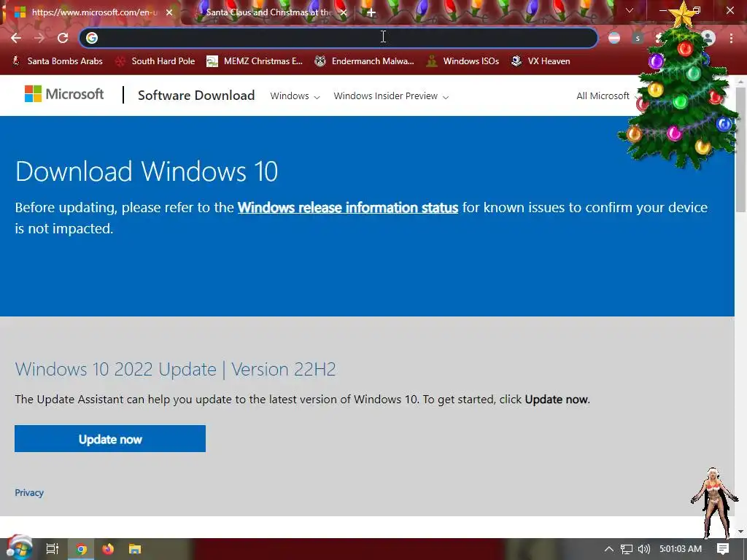Click the dancing Santa girl figure
747x560 pixels.
(x=715, y=503)
